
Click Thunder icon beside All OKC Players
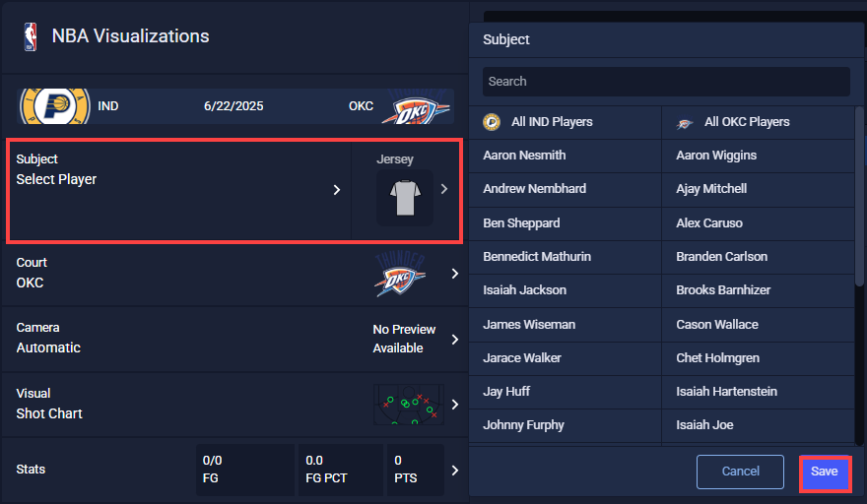(685, 123)
